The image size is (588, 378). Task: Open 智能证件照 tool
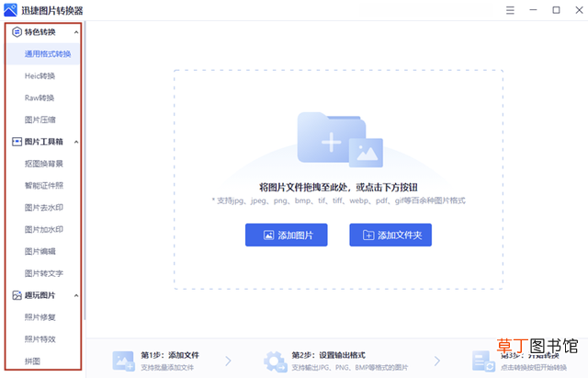point(43,186)
